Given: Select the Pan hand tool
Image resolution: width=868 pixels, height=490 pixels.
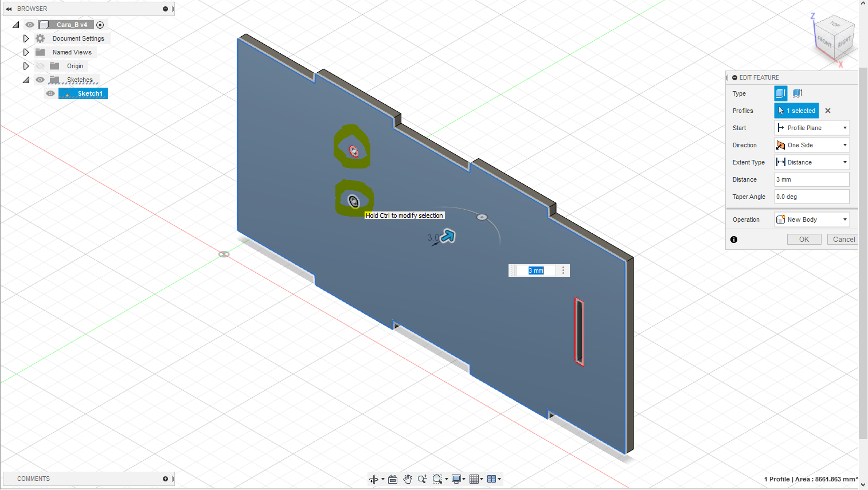Looking at the screenshot, I should coord(408,479).
